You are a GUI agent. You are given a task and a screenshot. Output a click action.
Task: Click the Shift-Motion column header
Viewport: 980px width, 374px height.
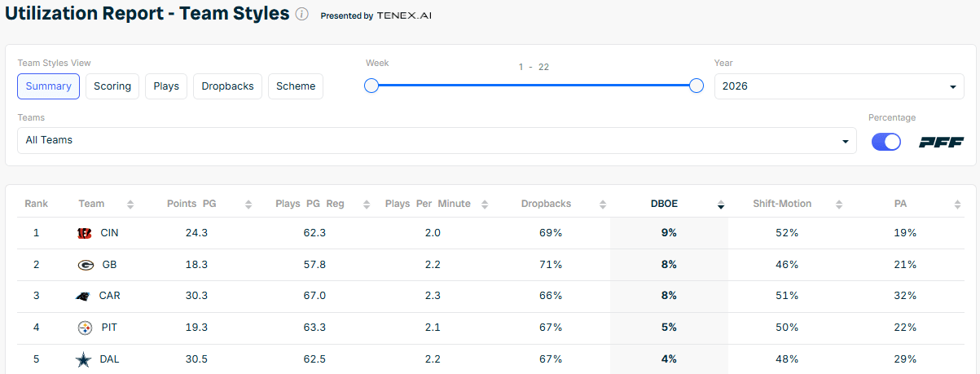click(782, 204)
